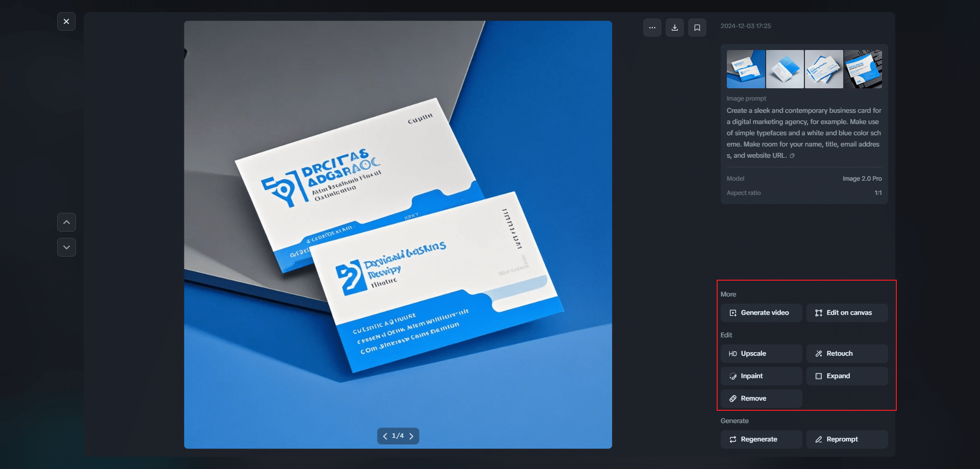Open the more options menu
This screenshot has width=980, height=469.
click(x=652, y=27)
